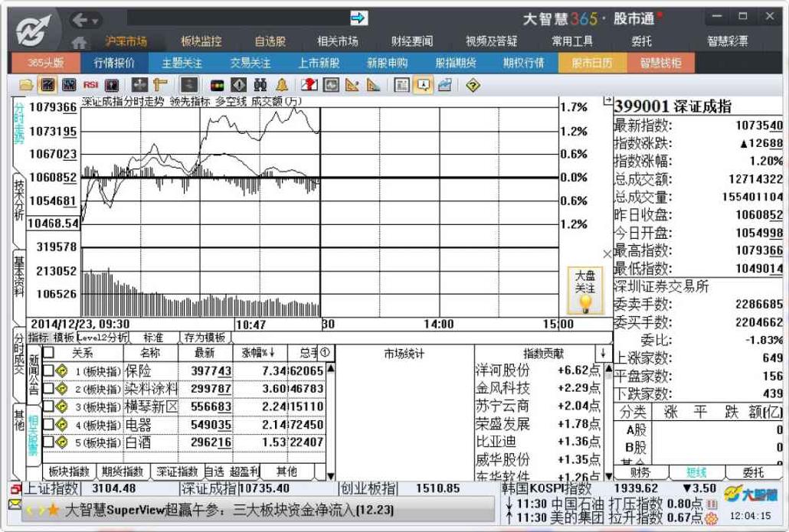Select the first triangle ruler drawing tool
789x532 pixels.
(352, 85)
